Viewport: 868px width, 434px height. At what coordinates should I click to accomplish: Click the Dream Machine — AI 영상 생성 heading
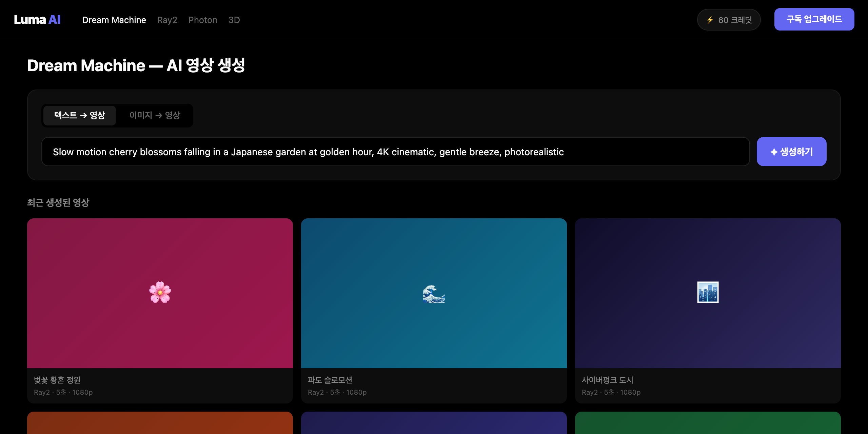click(136, 65)
